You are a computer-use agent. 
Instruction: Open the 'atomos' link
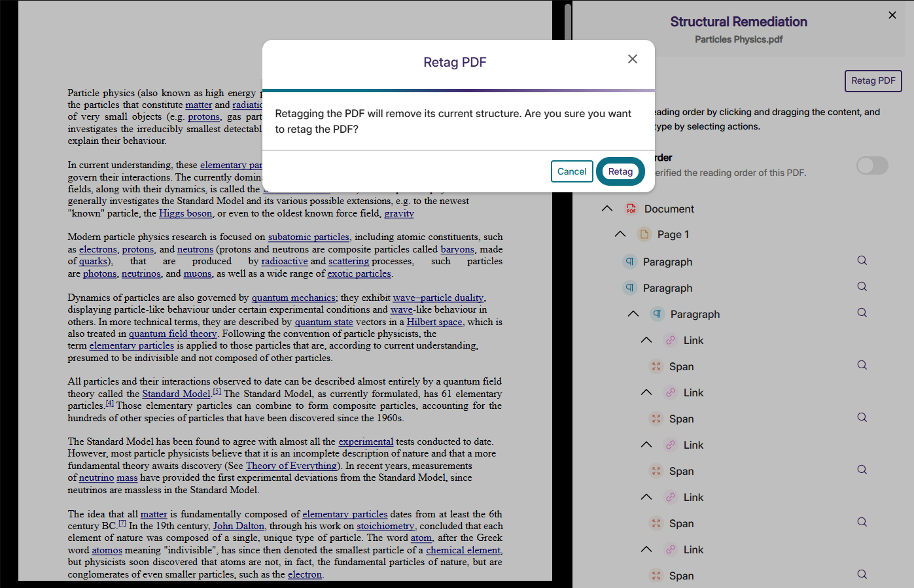point(107,550)
